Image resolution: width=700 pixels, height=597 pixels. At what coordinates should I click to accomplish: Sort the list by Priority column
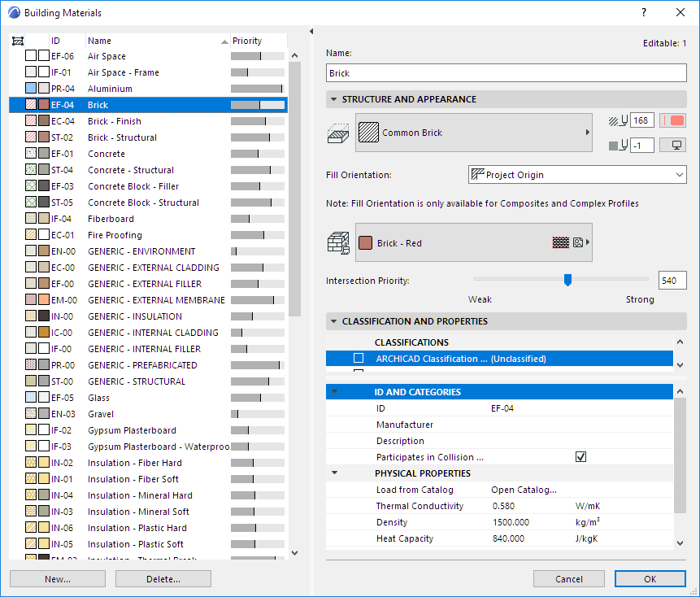[258, 41]
